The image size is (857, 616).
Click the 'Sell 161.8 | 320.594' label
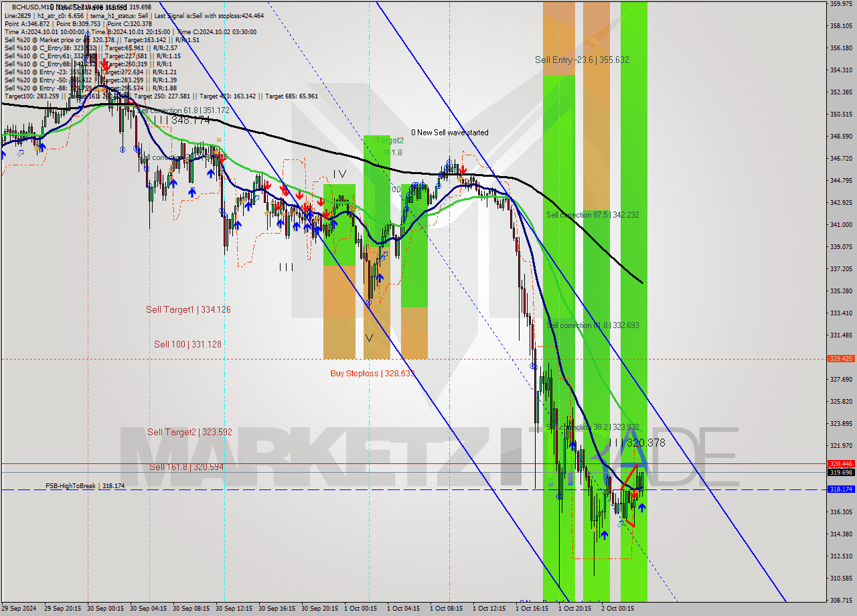click(186, 467)
